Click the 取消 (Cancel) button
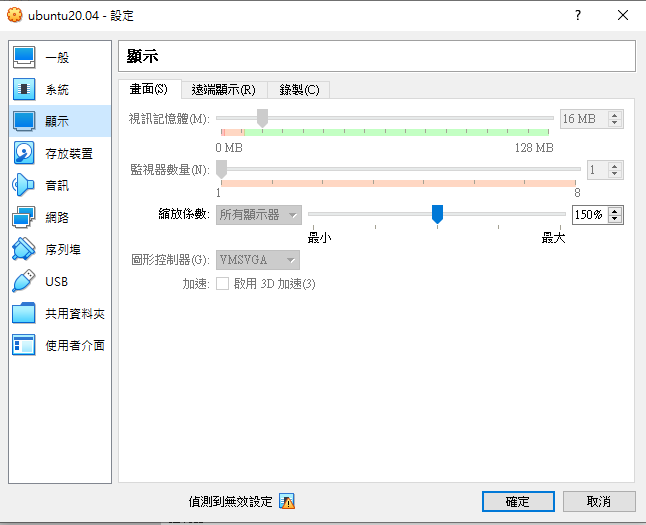 pyautogui.click(x=599, y=501)
